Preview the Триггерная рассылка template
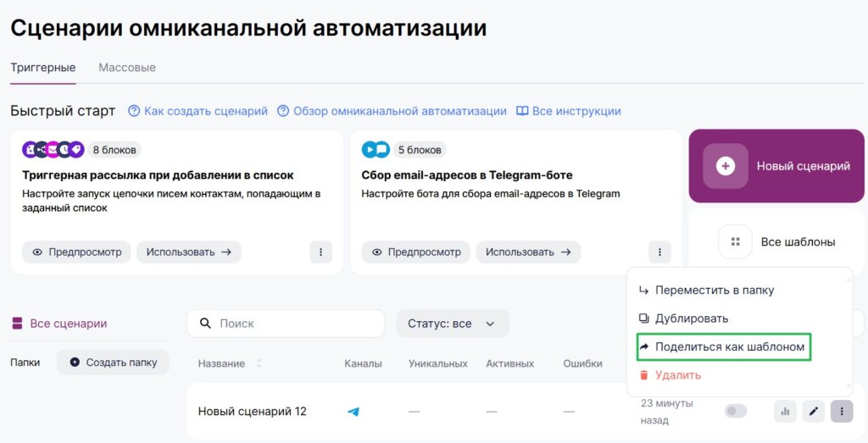 (x=76, y=252)
